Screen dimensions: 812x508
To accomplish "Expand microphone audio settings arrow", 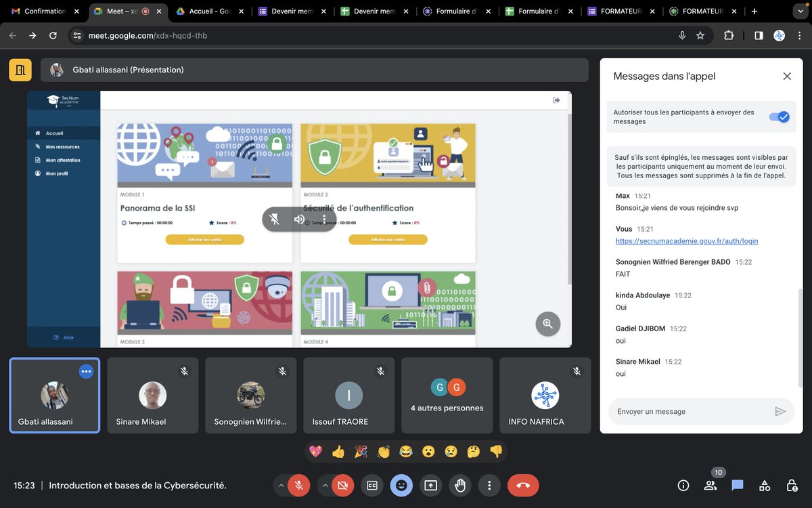I will click(x=281, y=485).
